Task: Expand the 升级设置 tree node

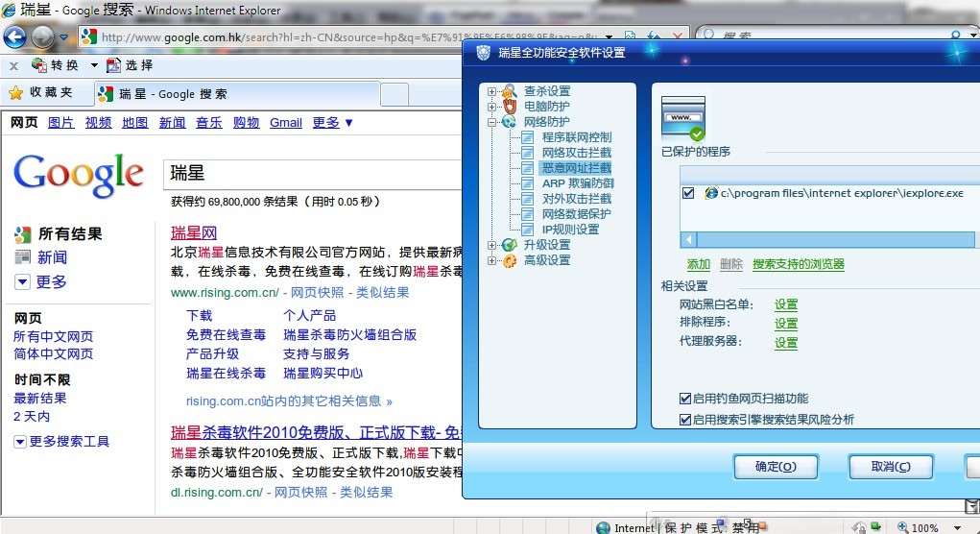Action: 491,245
